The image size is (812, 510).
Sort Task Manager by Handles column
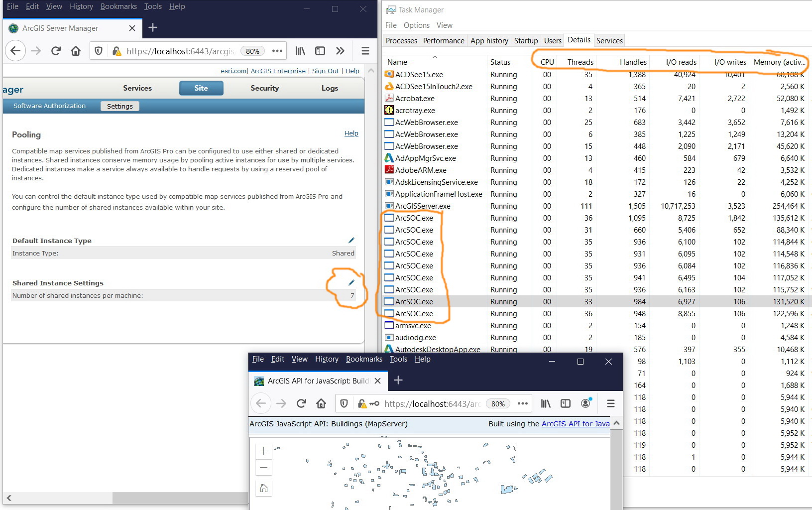coord(622,62)
